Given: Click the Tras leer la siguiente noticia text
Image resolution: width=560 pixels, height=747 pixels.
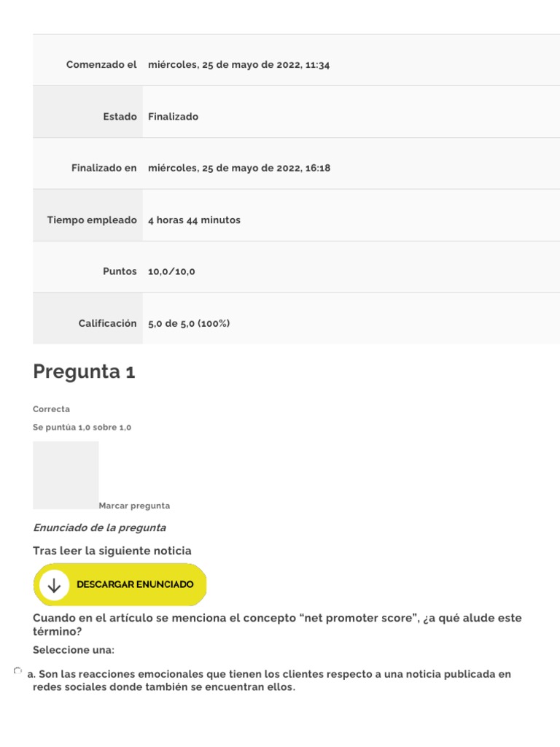Looking at the screenshot, I should 112,551.
